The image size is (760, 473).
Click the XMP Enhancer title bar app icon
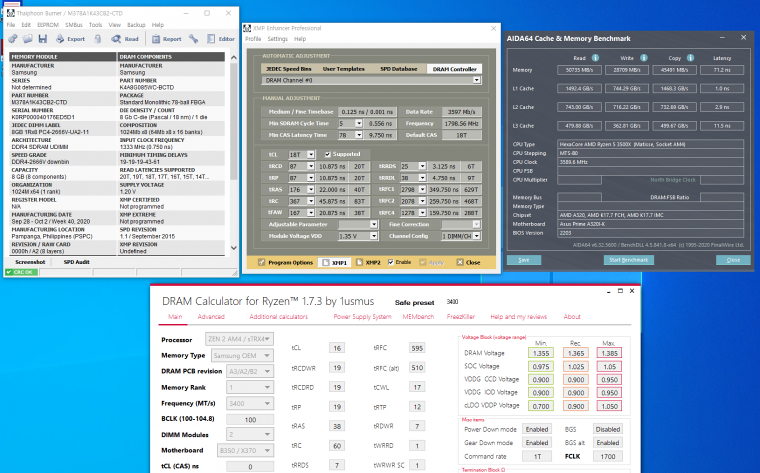click(x=247, y=28)
